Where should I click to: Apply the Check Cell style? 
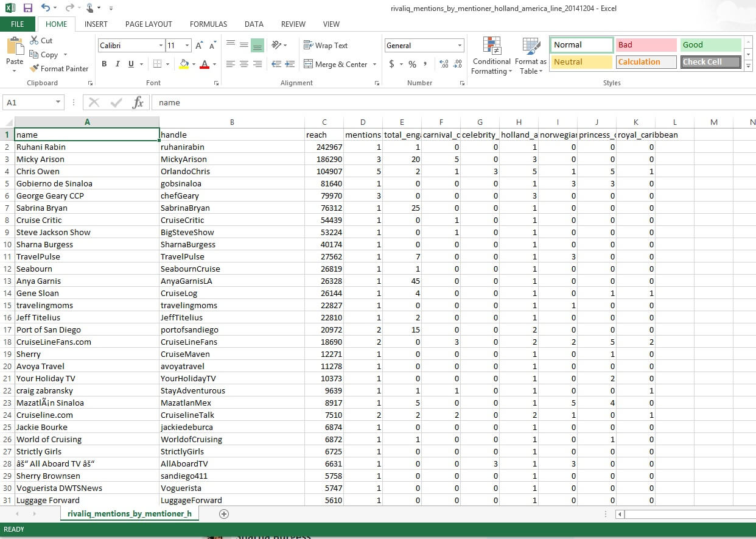[x=710, y=62]
